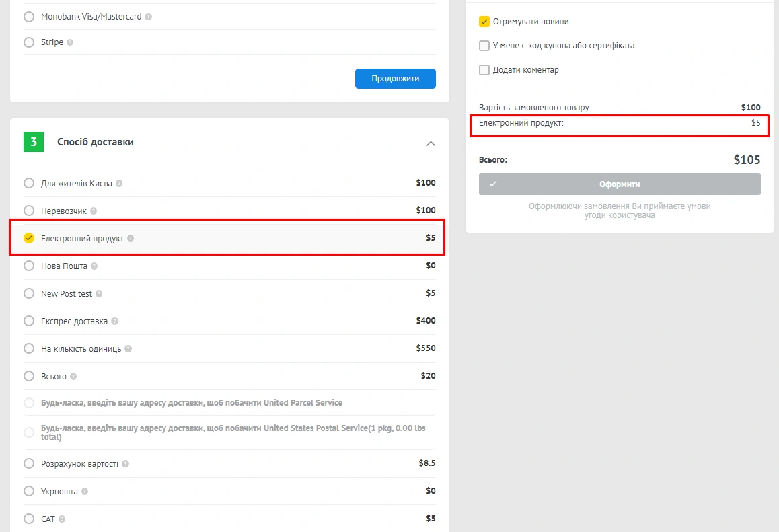
Task: Click help icon beside Monobank Visa/Mastercard
Action: (x=149, y=17)
